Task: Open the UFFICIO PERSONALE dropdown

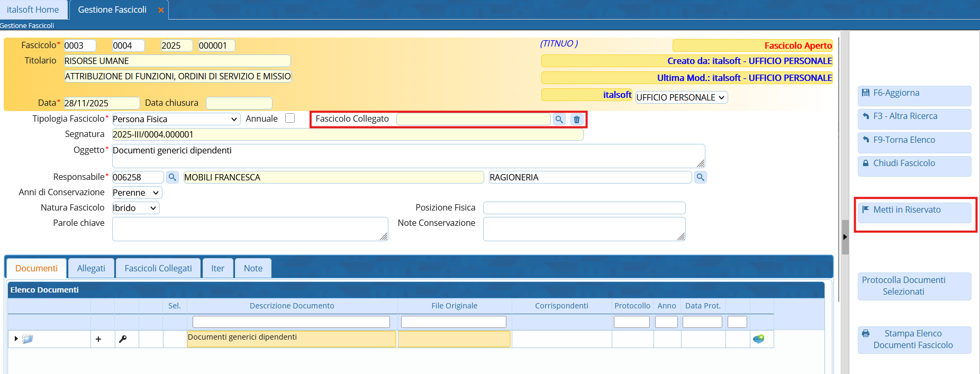Action: coord(681,97)
